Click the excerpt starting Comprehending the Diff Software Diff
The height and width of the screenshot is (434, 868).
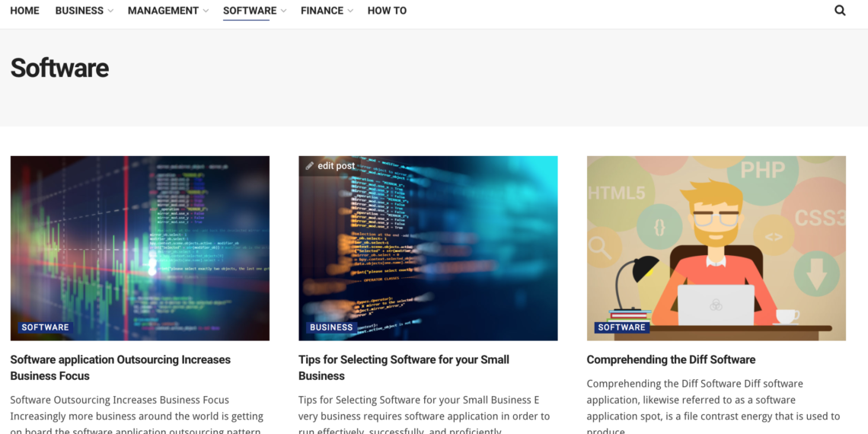pyautogui.click(x=713, y=407)
